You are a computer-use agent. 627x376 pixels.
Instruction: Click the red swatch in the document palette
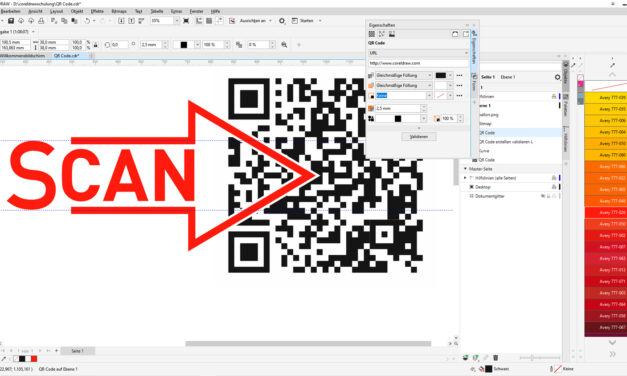click(34, 359)
